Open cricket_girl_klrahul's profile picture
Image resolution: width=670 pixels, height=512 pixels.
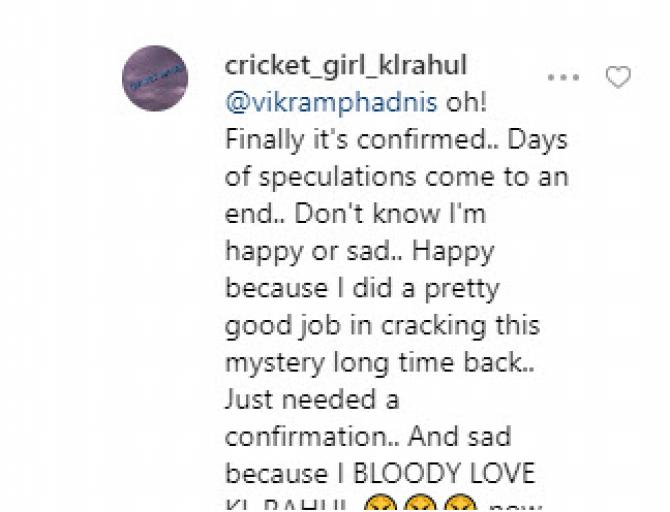tap(155, 78)
